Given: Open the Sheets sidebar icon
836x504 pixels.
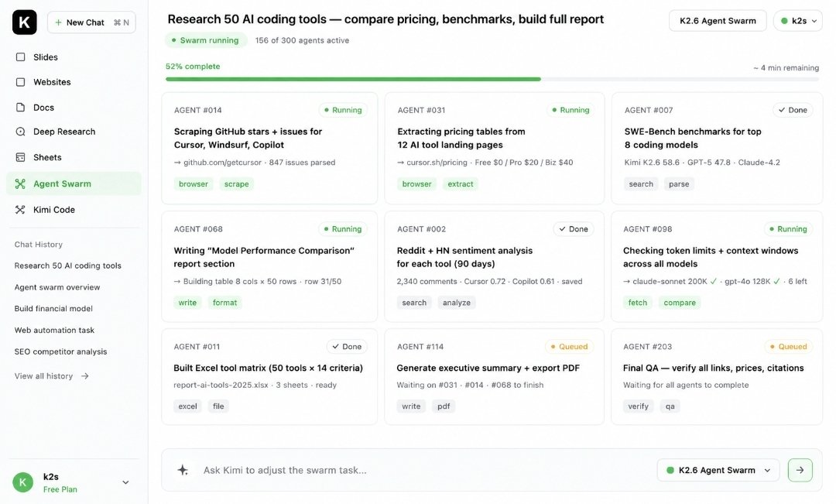Looking at the screenshot, I should click(x=20, y=157).
